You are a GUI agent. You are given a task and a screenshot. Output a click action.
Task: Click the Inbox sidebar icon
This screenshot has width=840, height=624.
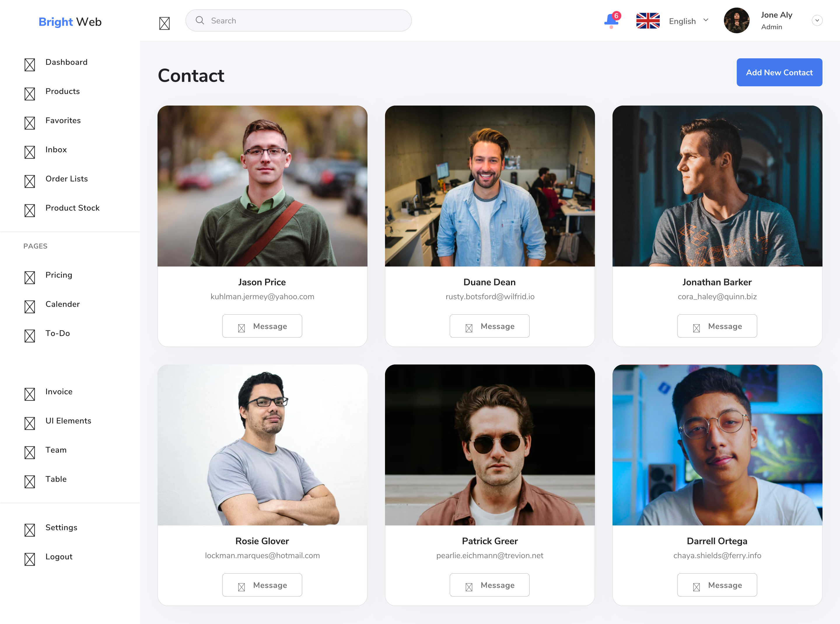point(29,150)
